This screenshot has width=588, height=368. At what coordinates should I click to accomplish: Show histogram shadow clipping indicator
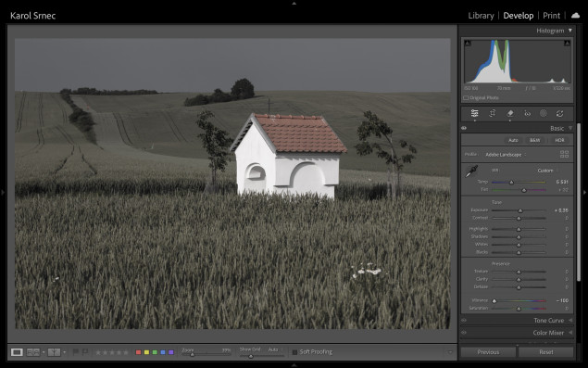(x=468, y=44)
